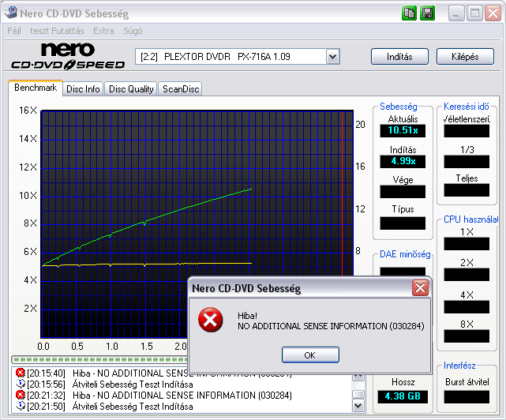Switch to the Disc Info tab
Viewport: 506px width, 420px height.
coord(83,88)
